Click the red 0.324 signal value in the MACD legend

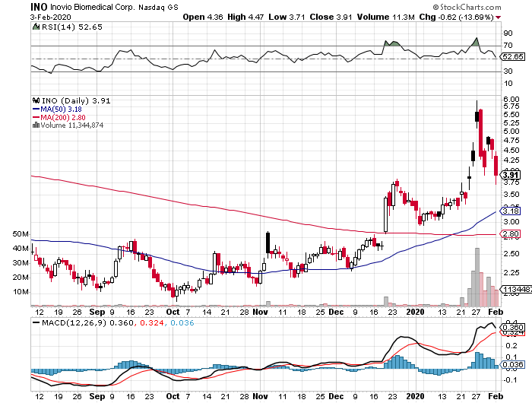[x=152, y=322]
